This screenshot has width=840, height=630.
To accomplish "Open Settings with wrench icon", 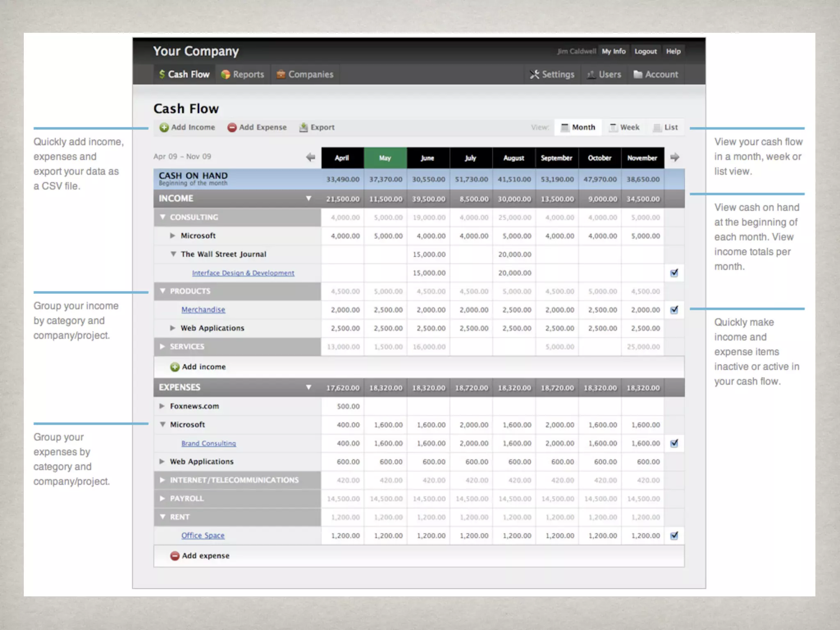I will click(534, 74).
